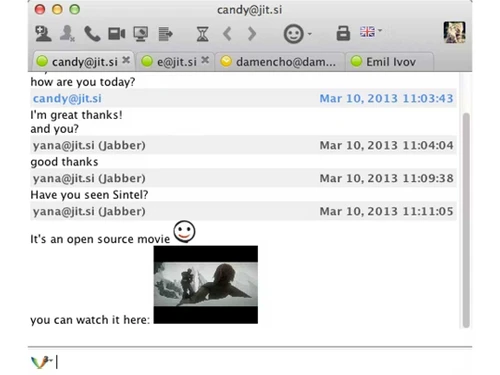Click the remove contact icon

coord(67,34)
